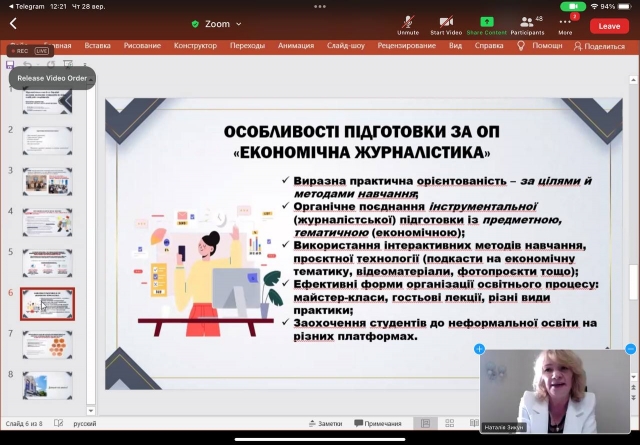The image size is (640, 445).
Task: Toggle the Заметки notes pane
Action: pyautogui.click(x=326, y=423)
